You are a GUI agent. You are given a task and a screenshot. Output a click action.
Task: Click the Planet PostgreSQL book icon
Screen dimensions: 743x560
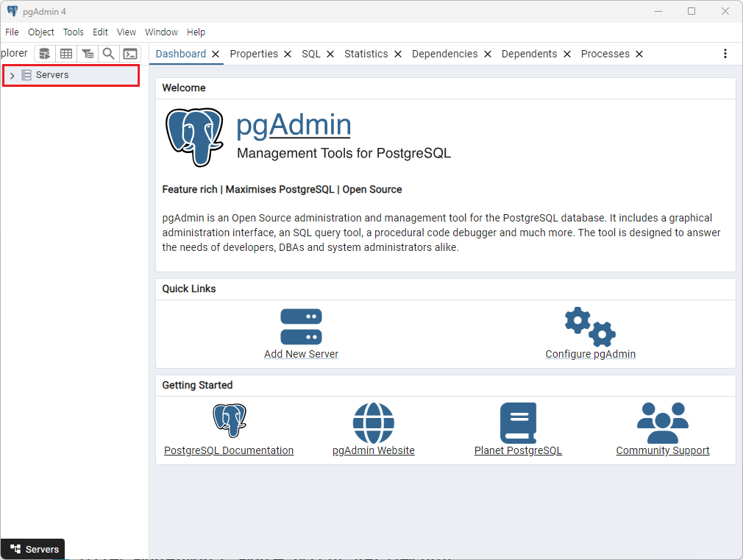tap(518, 423)
